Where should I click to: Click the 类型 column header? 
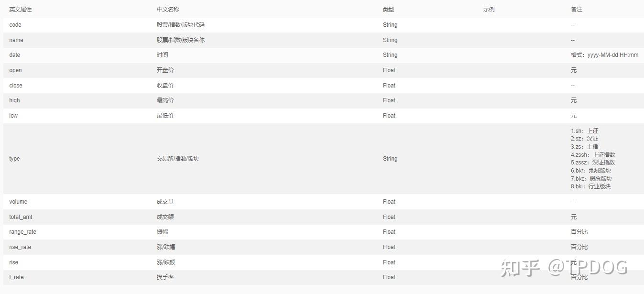click(x=388, y=10)
